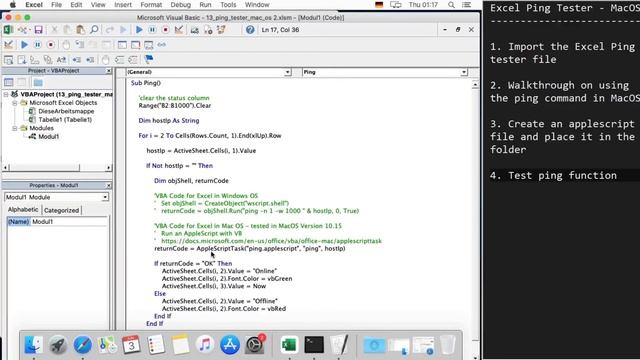Click Run play icon on Debug toolbar row
Image resolution: width=640 pixels, height=360 pixels.
(24, 45)
